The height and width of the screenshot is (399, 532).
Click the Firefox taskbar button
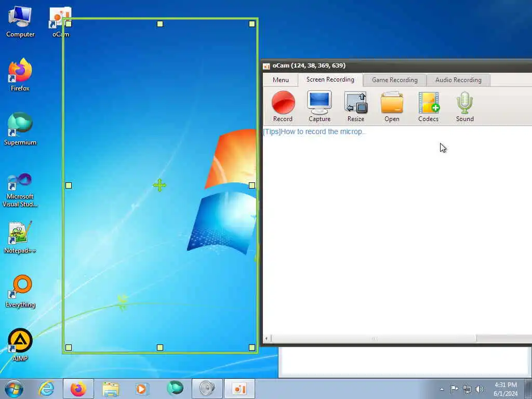[x=78, y=389]
